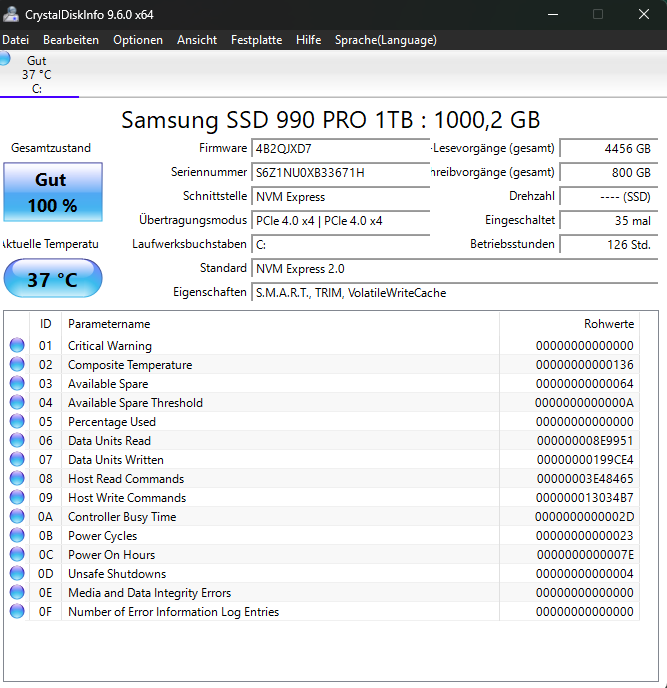
Task: Click the Eigenschaften field with S.M.A.R.T., TRIM
Action: coord(455,293)
